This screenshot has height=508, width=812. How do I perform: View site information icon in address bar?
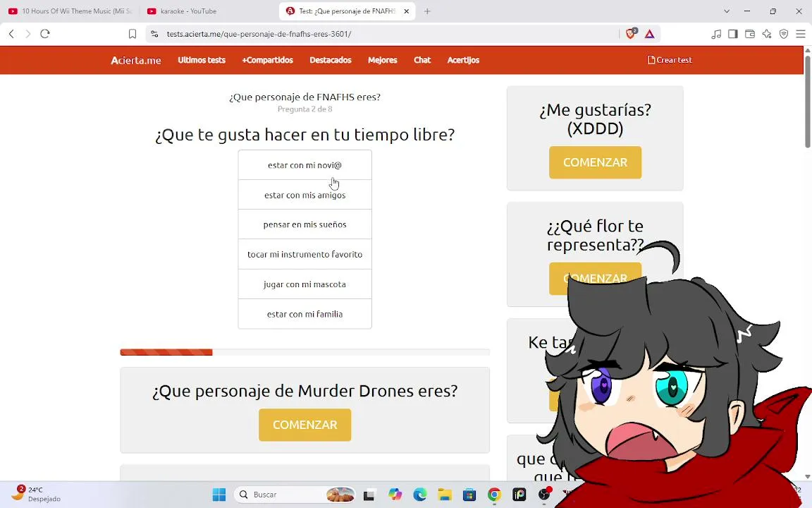[154, 34]
